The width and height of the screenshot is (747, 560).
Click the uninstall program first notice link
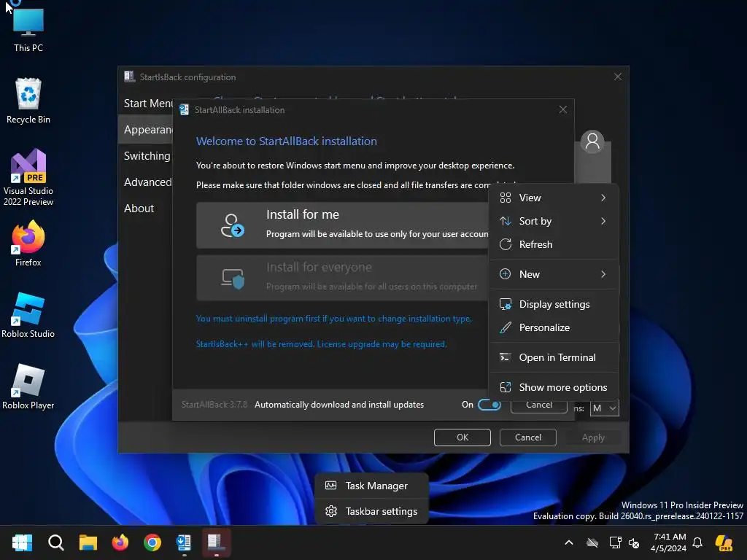coord(334,319)
